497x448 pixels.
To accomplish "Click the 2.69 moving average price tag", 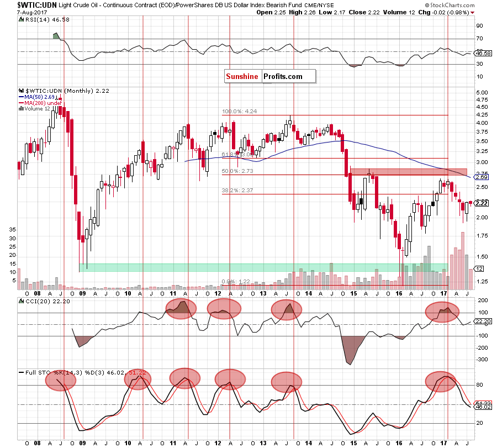I will (x=482, y=177).
